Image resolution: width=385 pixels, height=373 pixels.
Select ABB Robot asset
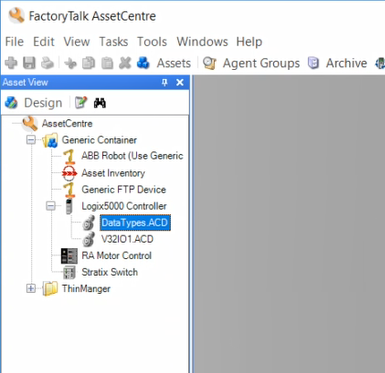pos(132,156)
